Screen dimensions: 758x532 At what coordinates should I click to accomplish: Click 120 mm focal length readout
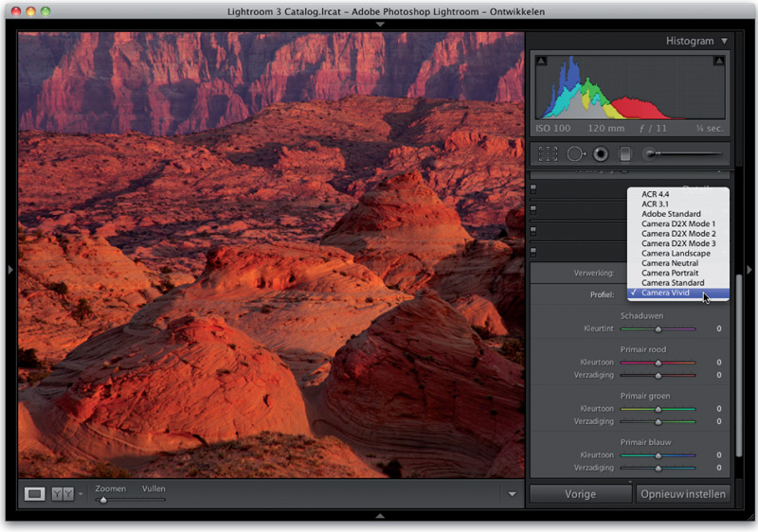coord(605,129)
